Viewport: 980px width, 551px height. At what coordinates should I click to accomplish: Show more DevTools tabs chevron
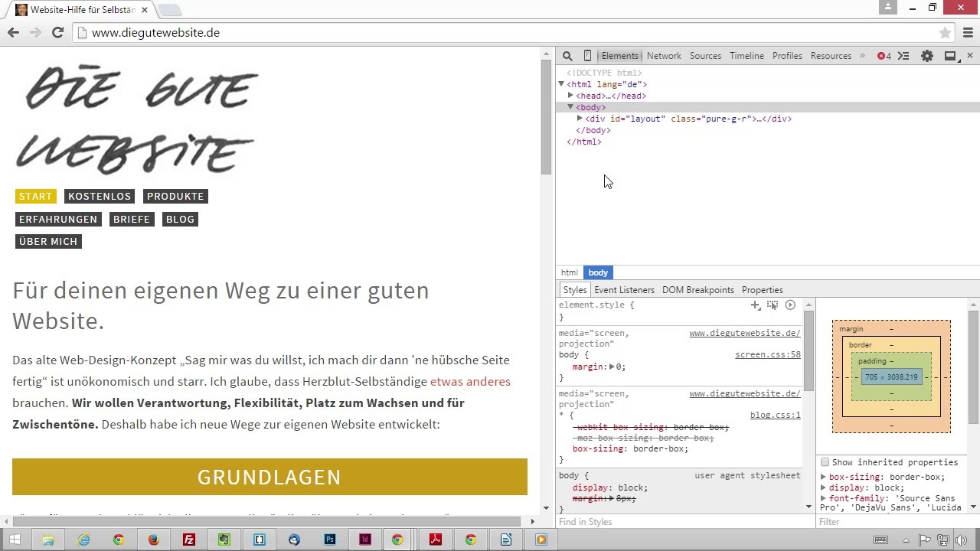click(x=862, y=56)
